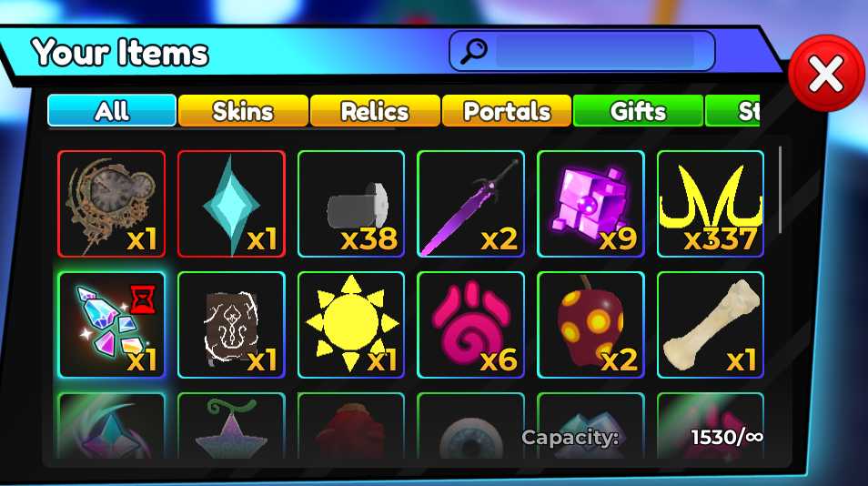Screen dimensions: 868x486
Task: Select the rusty clockwork relic item
Action: pos(111,204)
